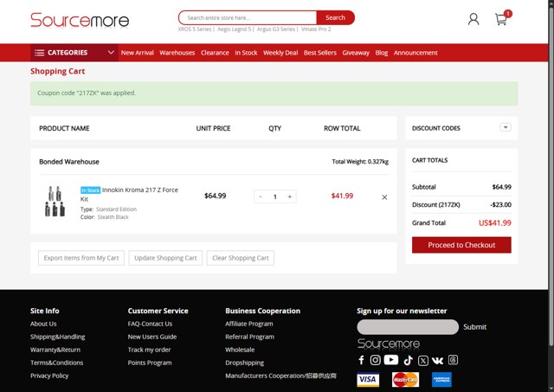Open Vmate Pro 2 search suggestion
554x392 pixels.
click(316, 29)
